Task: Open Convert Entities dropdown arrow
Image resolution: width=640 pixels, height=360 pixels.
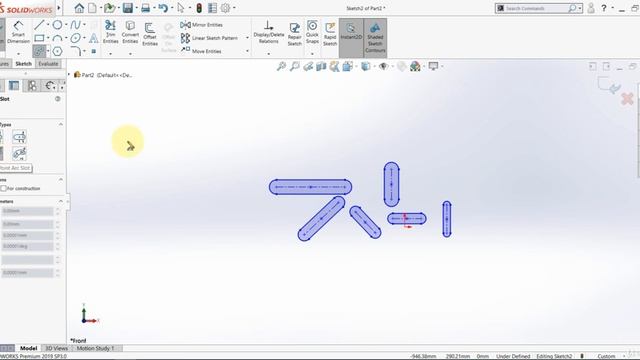Action: coord(130,53)
